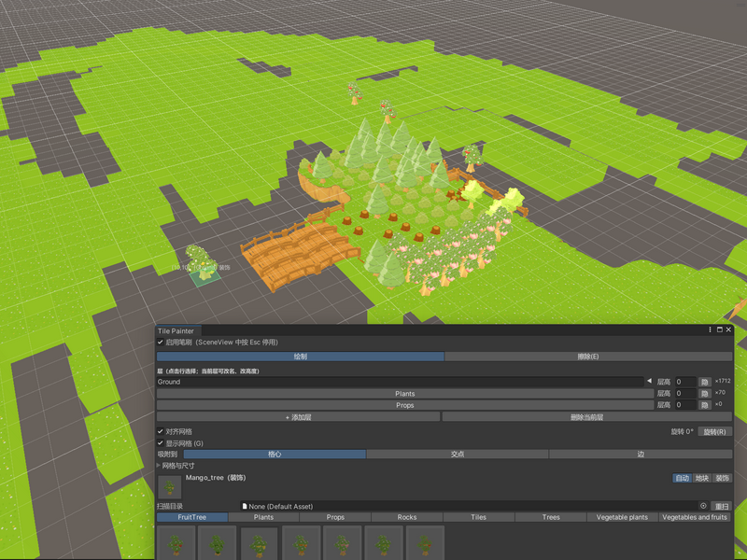Image resolution: width=747 pixels, height=560 pixels.
Task: Select the last tree thumbnail in FruitTree palette
Action: tap(425, 543)
